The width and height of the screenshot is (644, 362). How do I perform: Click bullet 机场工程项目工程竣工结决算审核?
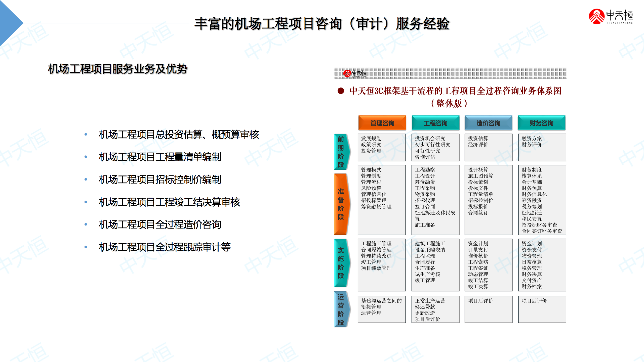pyautogui.click(x=170, y=202)
